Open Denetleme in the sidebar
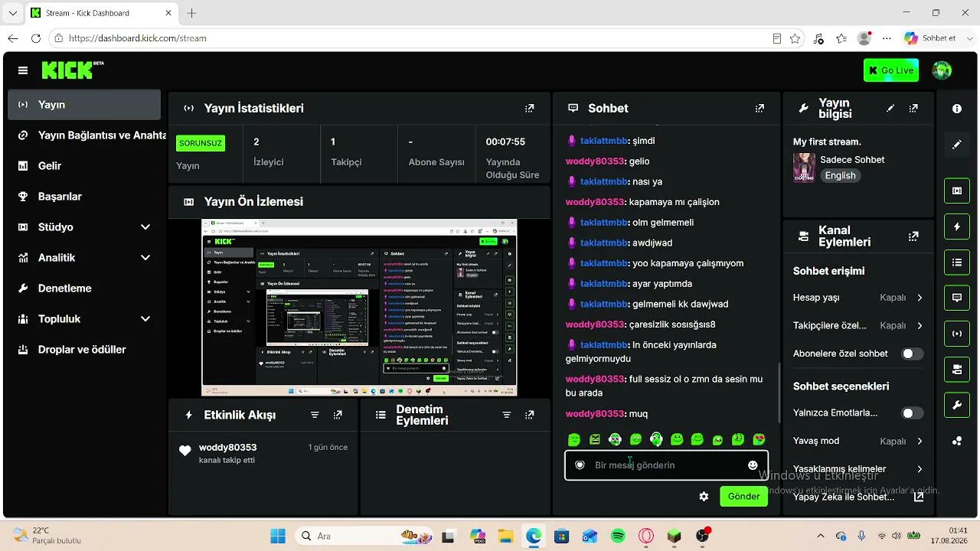This screenshot has height=551, width=980. tap(84, 289)
